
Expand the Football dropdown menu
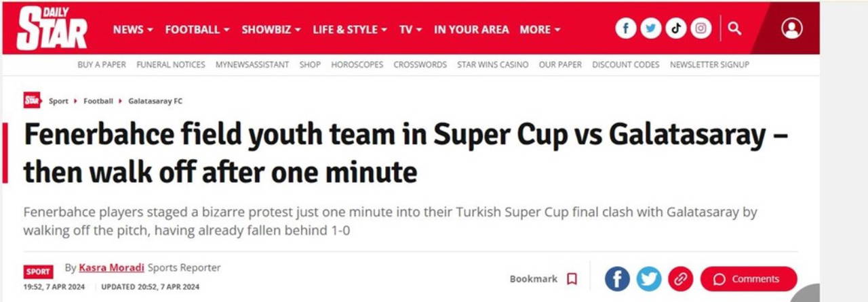coord(197,30)
